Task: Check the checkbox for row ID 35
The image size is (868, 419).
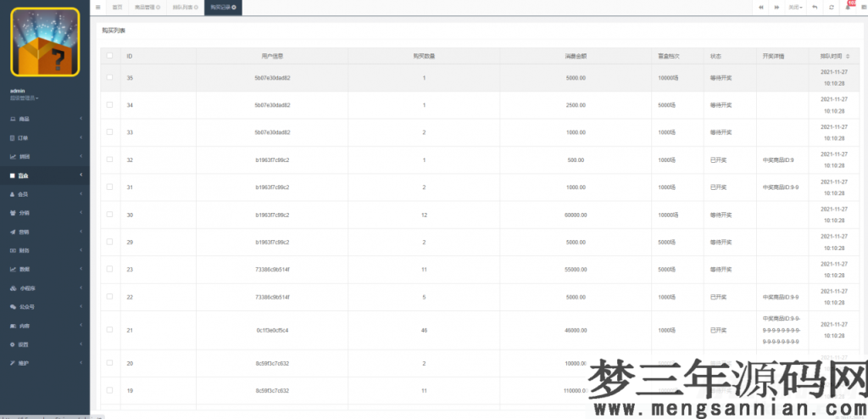Action: [x=109, y=77]
